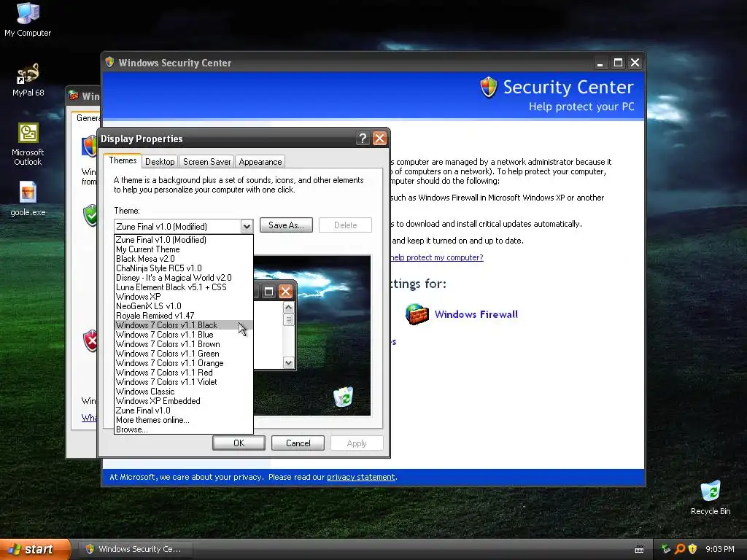The width and height of the screenshot is (747, 560).
Task: Click the Security Center shield logo in banner
Action: coord(488,87)
